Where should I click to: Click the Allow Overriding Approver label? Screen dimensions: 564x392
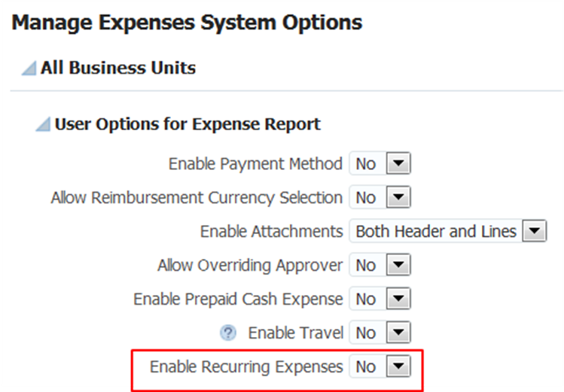250,265
